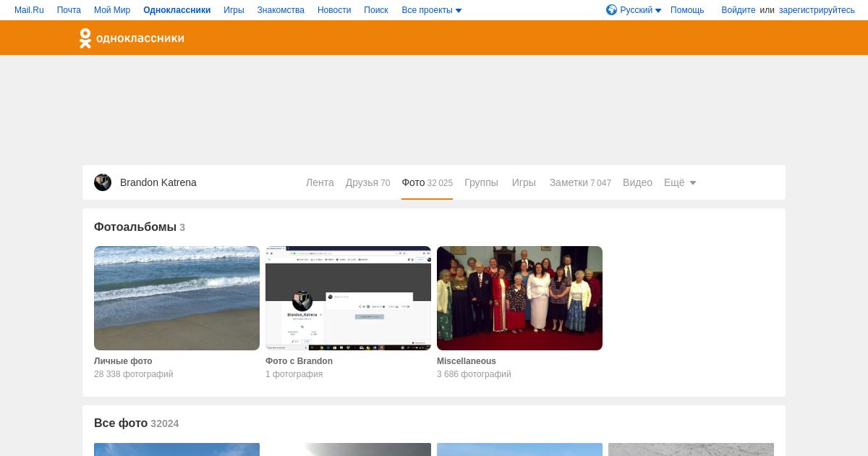Click the Фотоальбомы 3 heading
The height and width of the screenshot is (456, 868).
pyautogui.click(x=140, y=227)
